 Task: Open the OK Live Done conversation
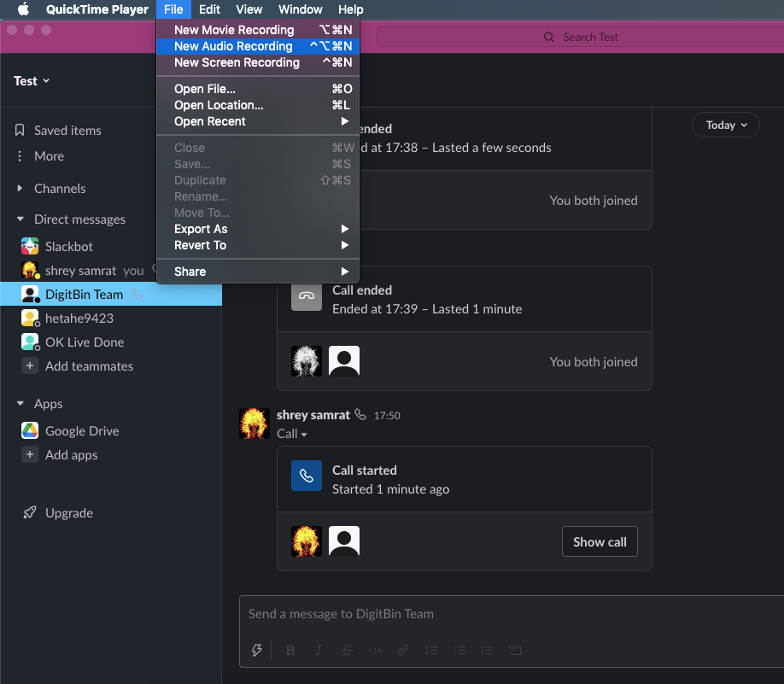coord(85,342)
